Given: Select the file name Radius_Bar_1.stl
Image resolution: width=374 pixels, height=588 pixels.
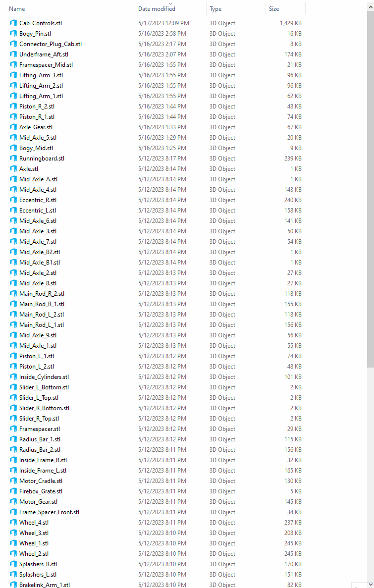Looking at the screenshot, I should 40,439.
